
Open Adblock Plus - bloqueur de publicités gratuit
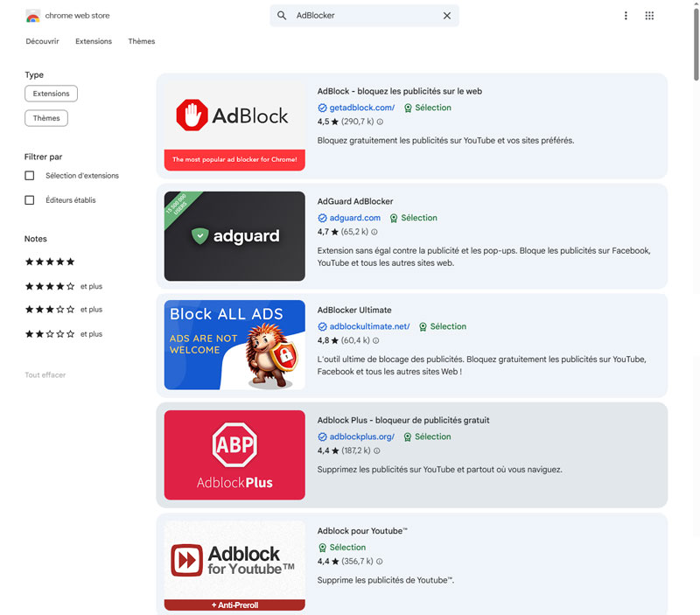coord(403,420)
